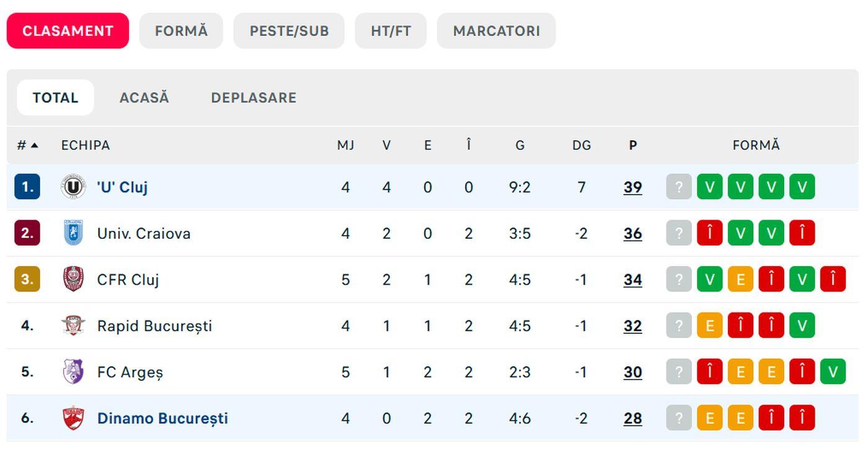Click the position 1 rank badge
This screenshot has height=456, width=868.
[x=27, y=187]
